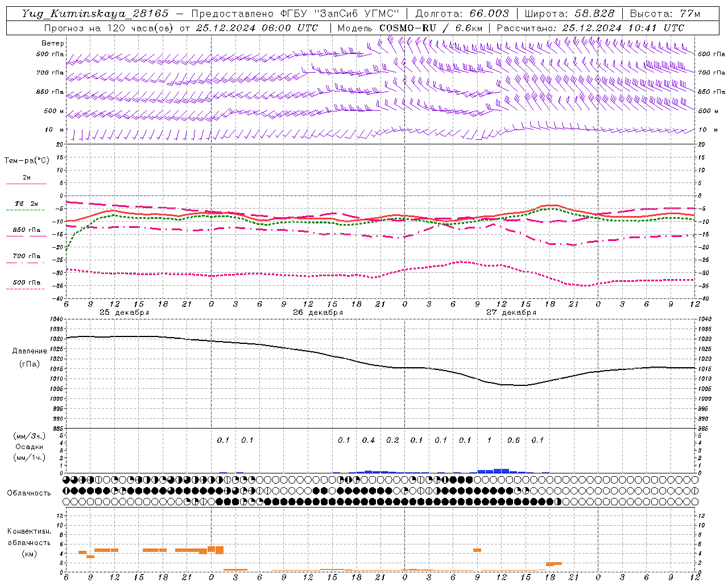Click the (мм/3ч.) unit label
The width and height of the screenshot is (728, 582).
30,436
